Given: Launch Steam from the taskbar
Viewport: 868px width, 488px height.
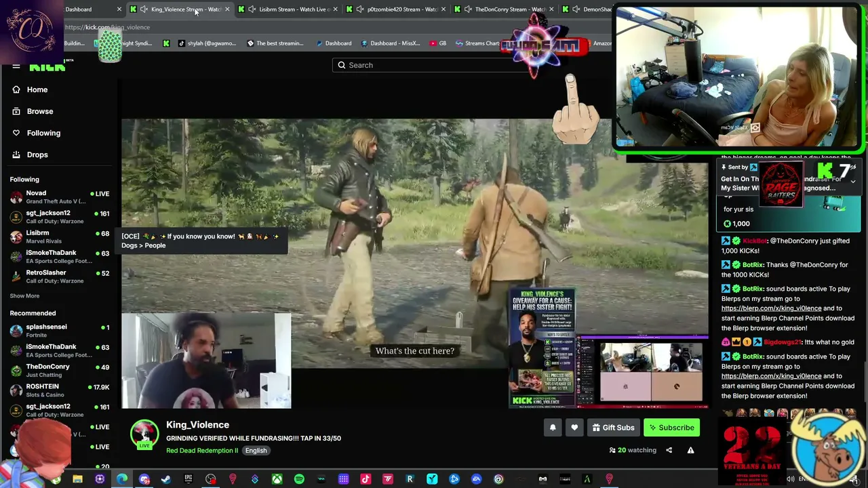Looking at the screenshot, I should pos(165,480).
